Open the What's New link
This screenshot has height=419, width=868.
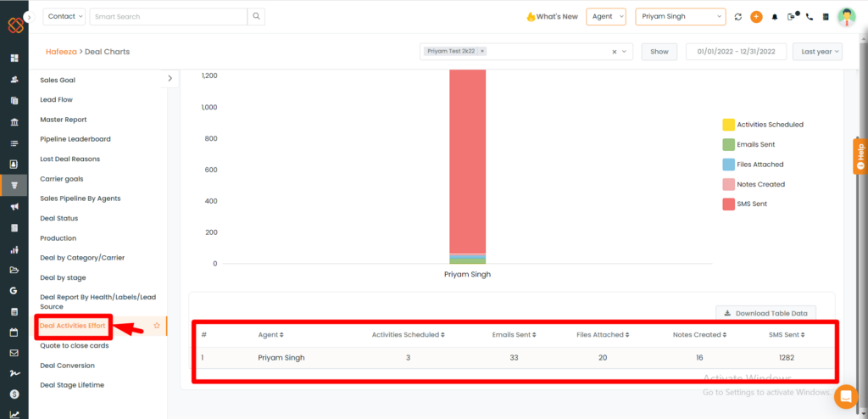[552, 17]
